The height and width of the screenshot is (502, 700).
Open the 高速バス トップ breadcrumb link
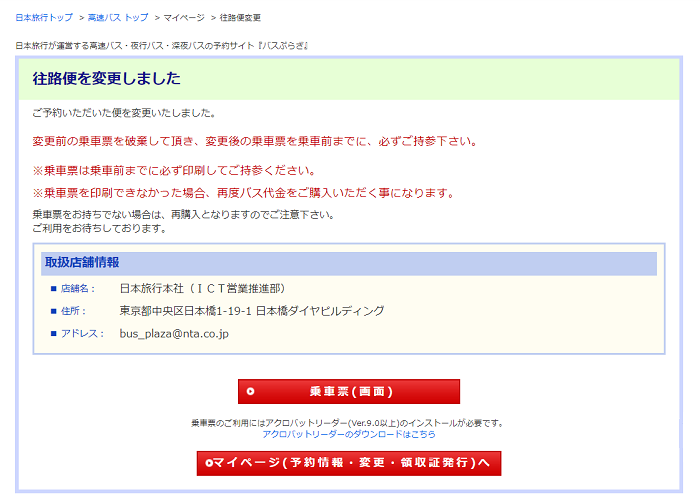[118, 18]
